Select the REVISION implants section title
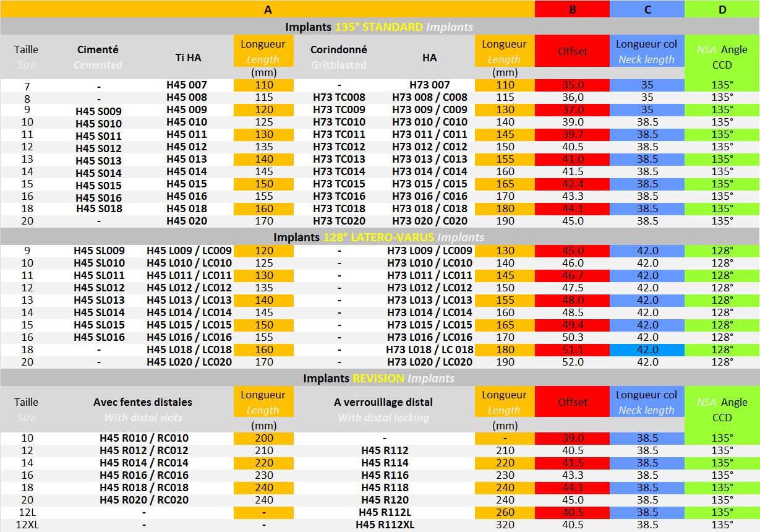This screenshot has width=760, height=532. 379,378
